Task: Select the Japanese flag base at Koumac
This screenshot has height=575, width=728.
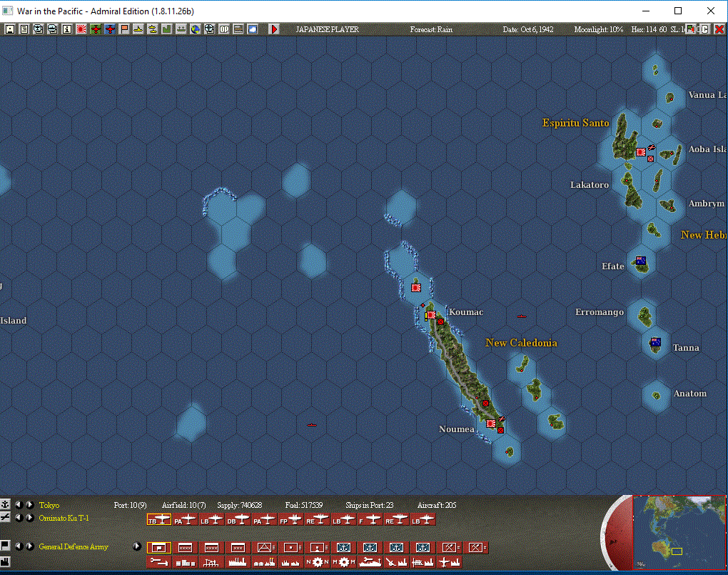Action: click(431, 315)
